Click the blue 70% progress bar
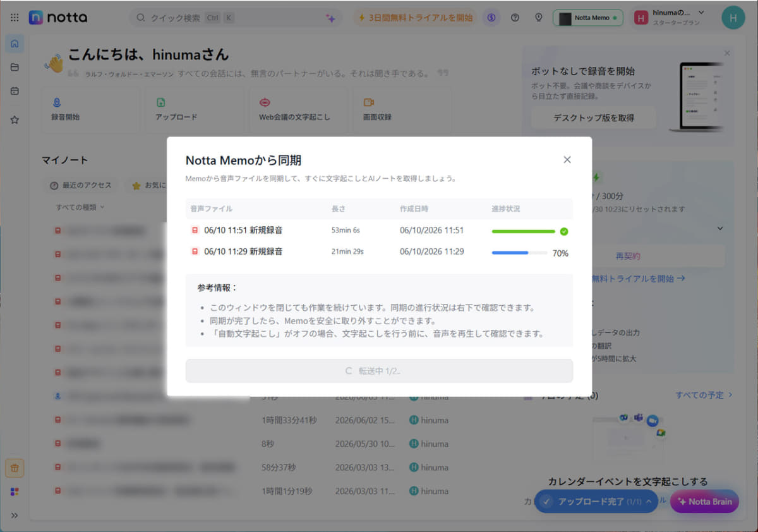Screen dimensions: 758x532 pos(520,253)
